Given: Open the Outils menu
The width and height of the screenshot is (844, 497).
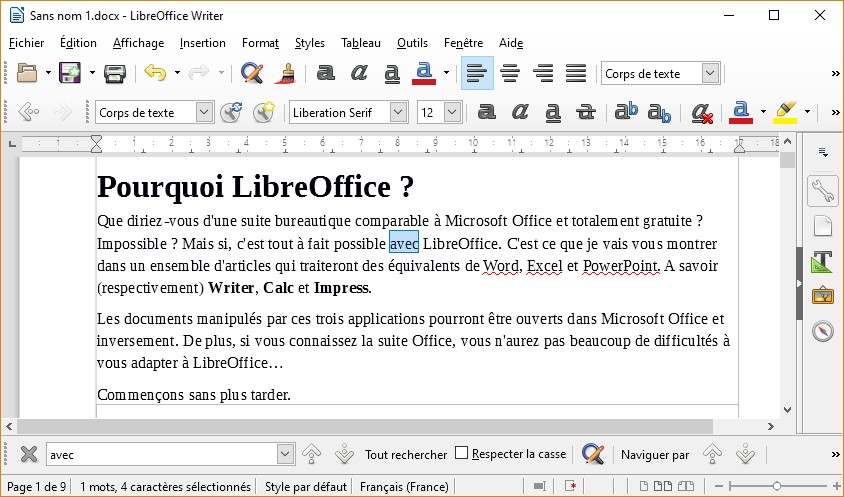Looking at the screenshot, I should tap(412, 43).
